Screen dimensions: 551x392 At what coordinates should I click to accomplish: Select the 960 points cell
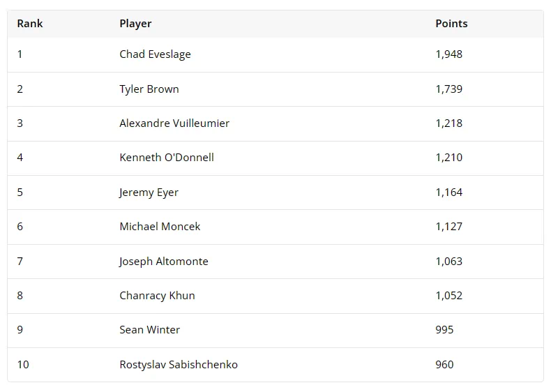tap(444, 365)
